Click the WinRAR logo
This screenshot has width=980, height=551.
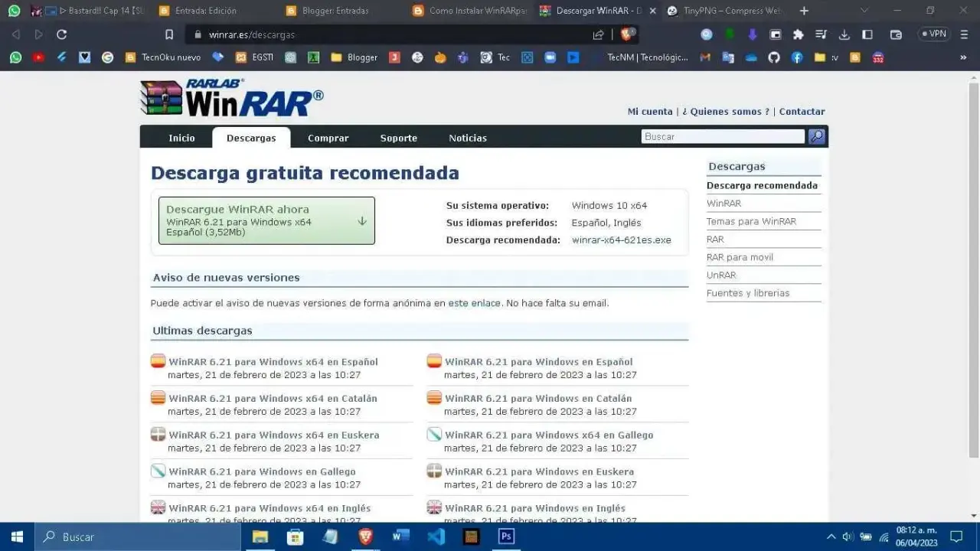pos(232,98)
